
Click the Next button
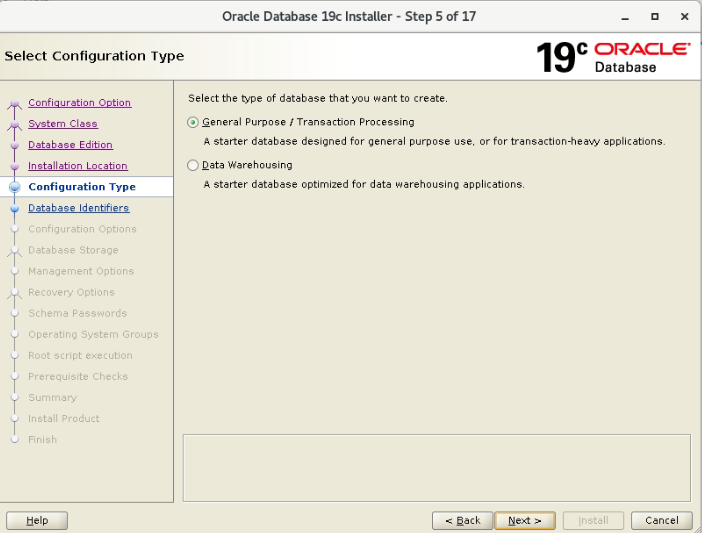click(525, 520)
